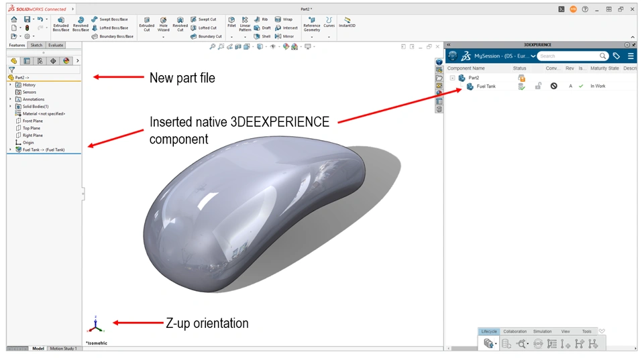Select the Draft tool
The width and height of the screenshot is (644, 358).
pyautogui.click(x=262, y=28)
